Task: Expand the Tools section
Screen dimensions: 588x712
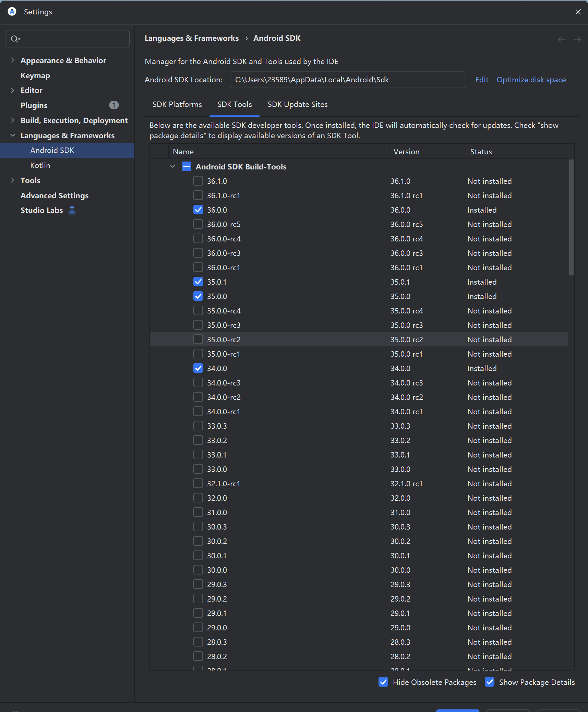Action: 13,180
